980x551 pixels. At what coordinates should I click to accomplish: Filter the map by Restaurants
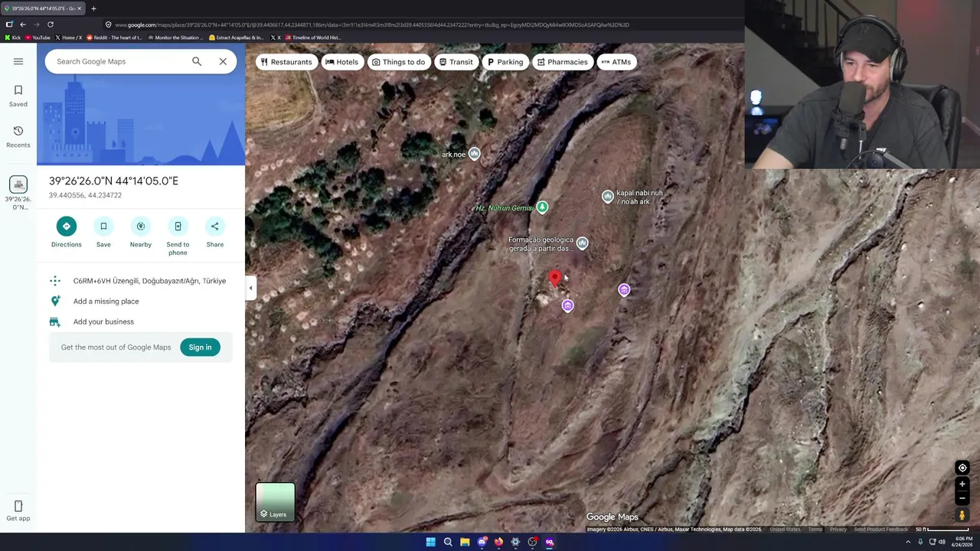286,62
